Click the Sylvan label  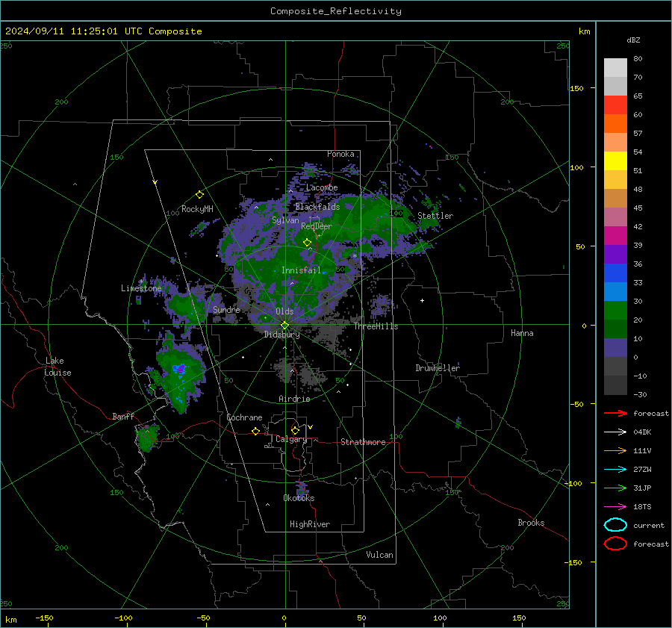pyautogui.click(x=285, y=220)
